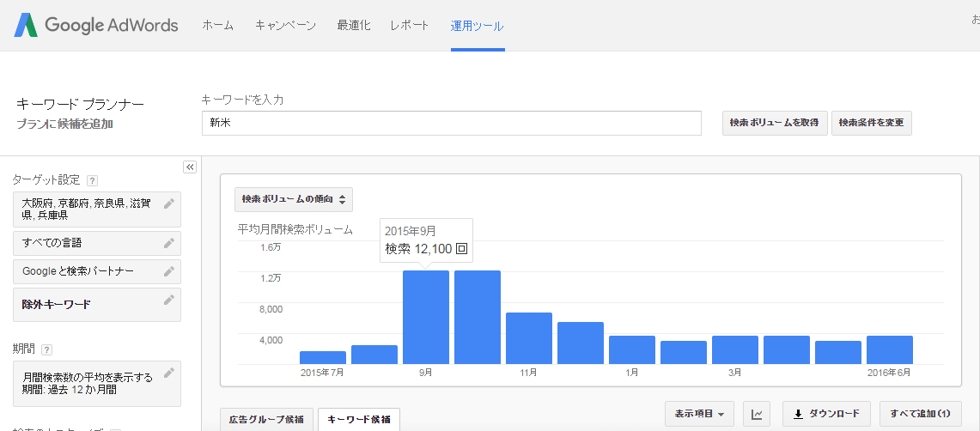Image resolution: width=980 pixels, height=431 pixels.
Task: Click the Google AdWords logo
Action: [x=97, y=26]
